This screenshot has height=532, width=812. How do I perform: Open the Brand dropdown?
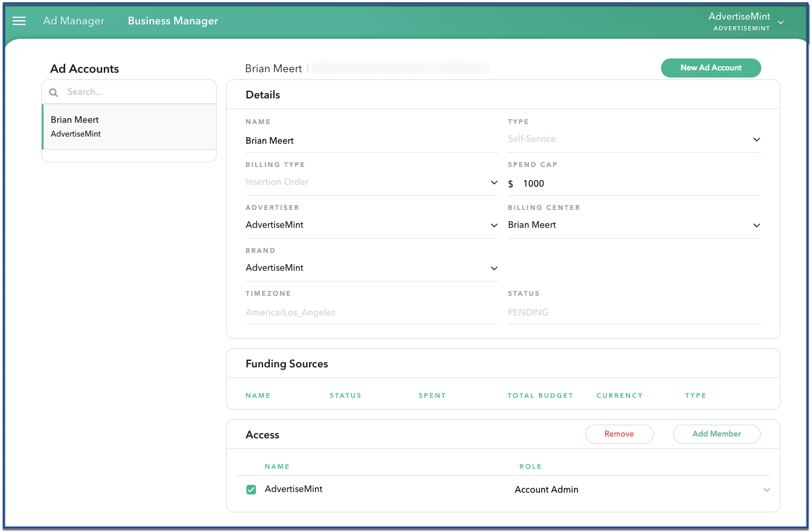tap(372, 268)
